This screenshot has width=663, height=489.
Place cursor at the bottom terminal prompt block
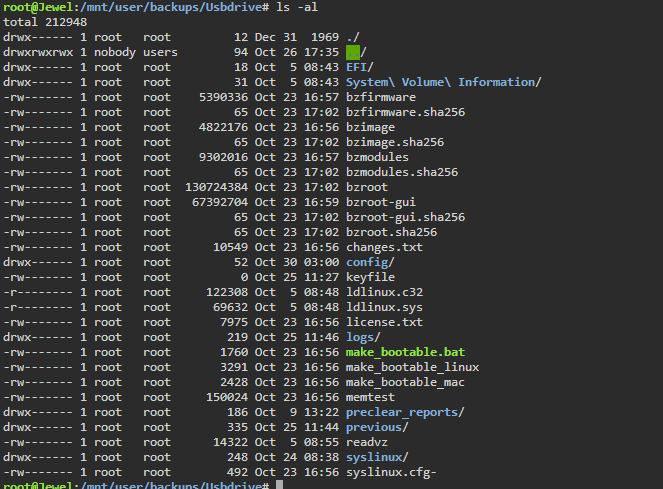(279, 485)
